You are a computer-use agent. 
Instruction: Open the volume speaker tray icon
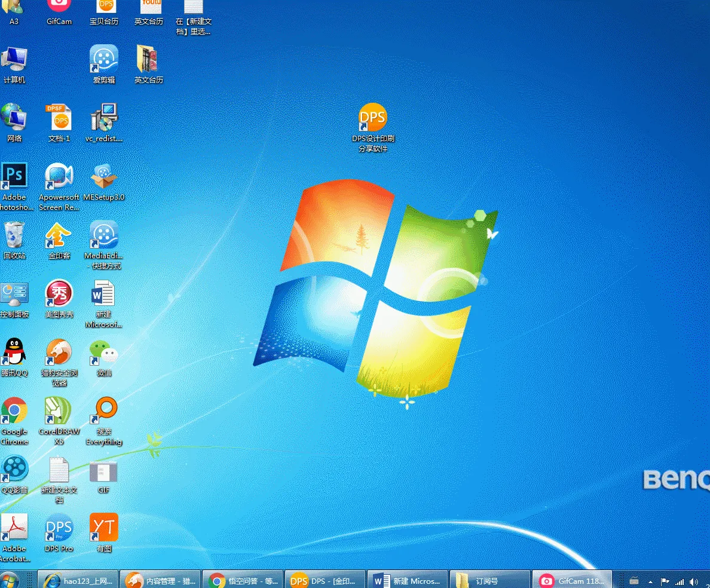click(694, 581)
